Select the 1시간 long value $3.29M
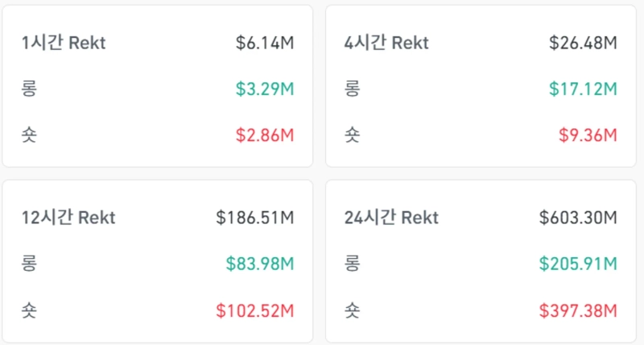The height and width of the screenshot is (345, 644). pyautogui.click(x=265, y=89)
